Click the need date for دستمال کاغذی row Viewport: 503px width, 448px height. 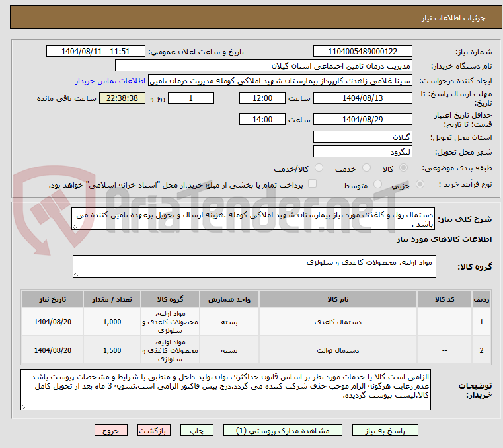(53, 322)
